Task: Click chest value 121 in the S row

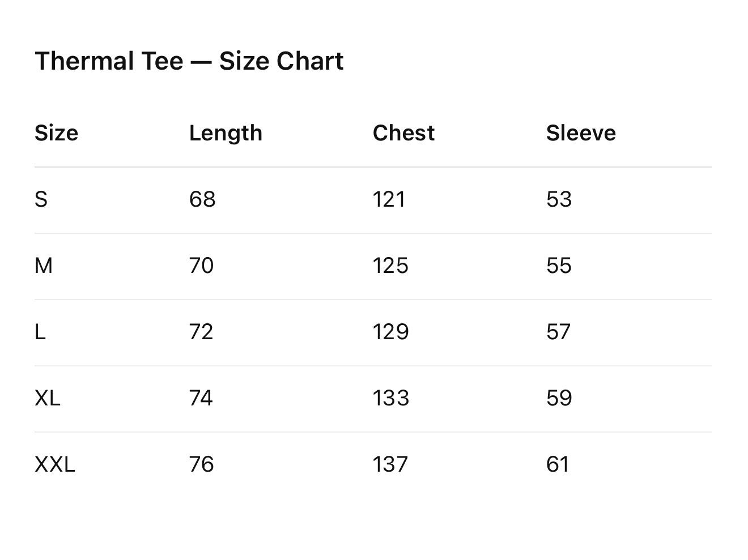Action: 389,199
